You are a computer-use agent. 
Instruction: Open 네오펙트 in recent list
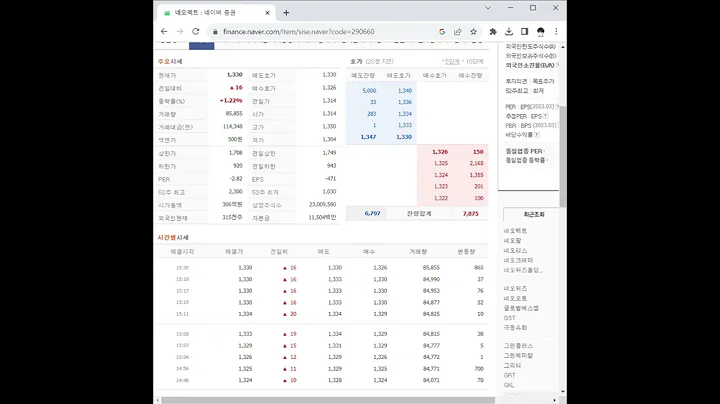pos(515,231)
